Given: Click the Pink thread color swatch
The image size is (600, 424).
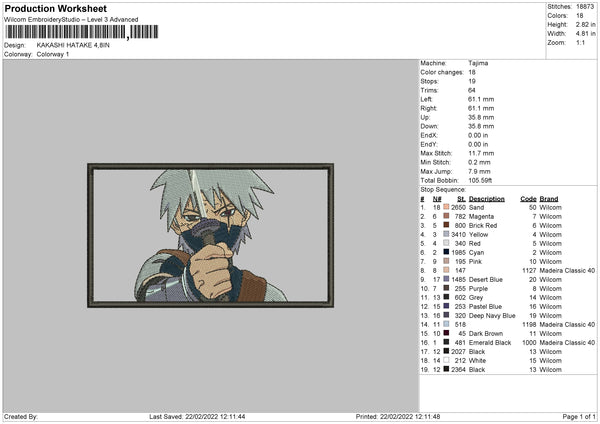Looking at the screenshot, I should [x=446, y=261].
